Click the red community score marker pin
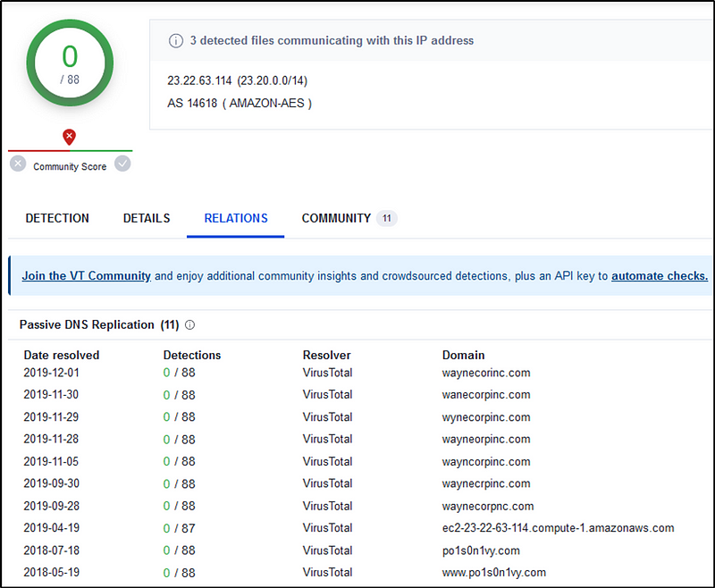 69,137
